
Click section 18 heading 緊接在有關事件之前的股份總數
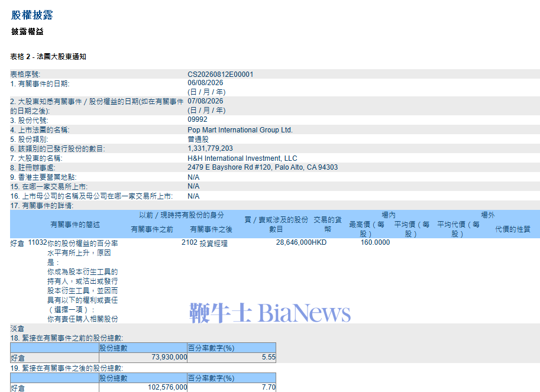(x=66, y=338)
